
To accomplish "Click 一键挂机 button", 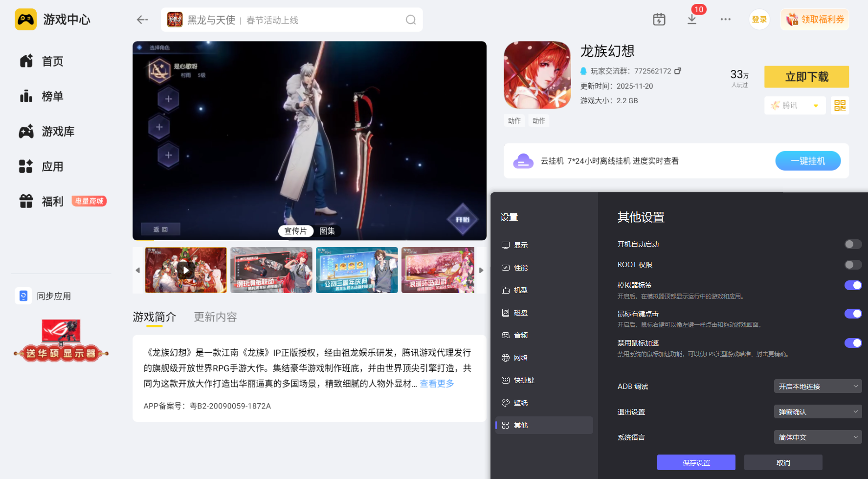I will (x=808, y=161).
